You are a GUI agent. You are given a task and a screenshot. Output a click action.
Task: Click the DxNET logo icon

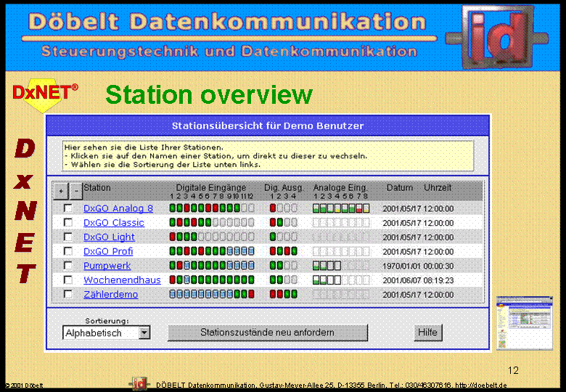pos(45,94)
